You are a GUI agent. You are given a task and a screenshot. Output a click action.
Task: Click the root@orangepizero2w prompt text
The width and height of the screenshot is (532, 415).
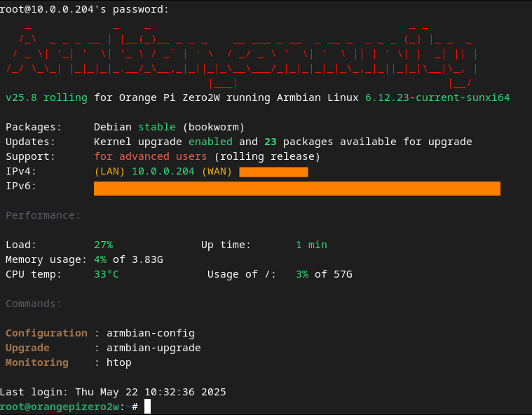coord(60,407)
